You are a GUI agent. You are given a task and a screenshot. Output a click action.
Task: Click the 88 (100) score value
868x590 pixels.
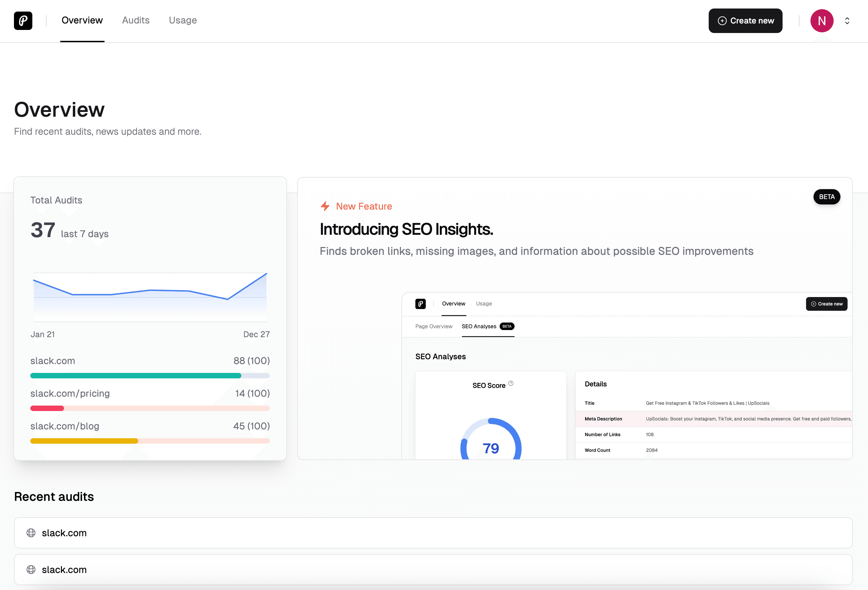251,361
